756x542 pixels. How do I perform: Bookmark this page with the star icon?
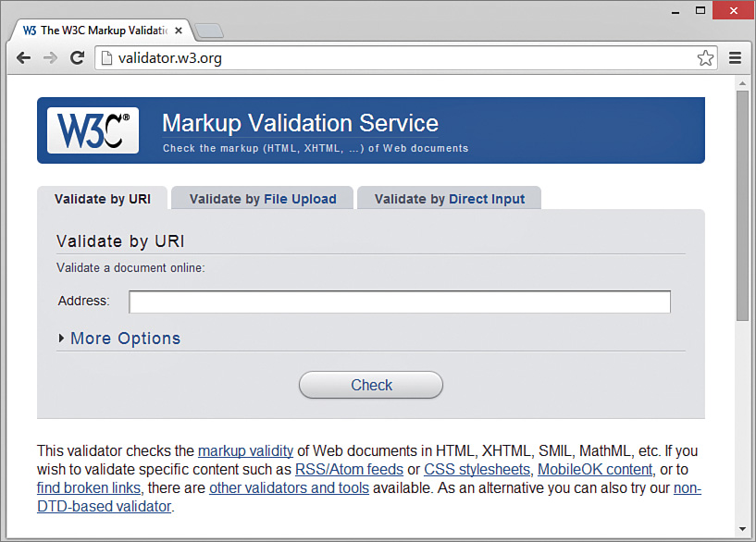[x=706, y=57]
